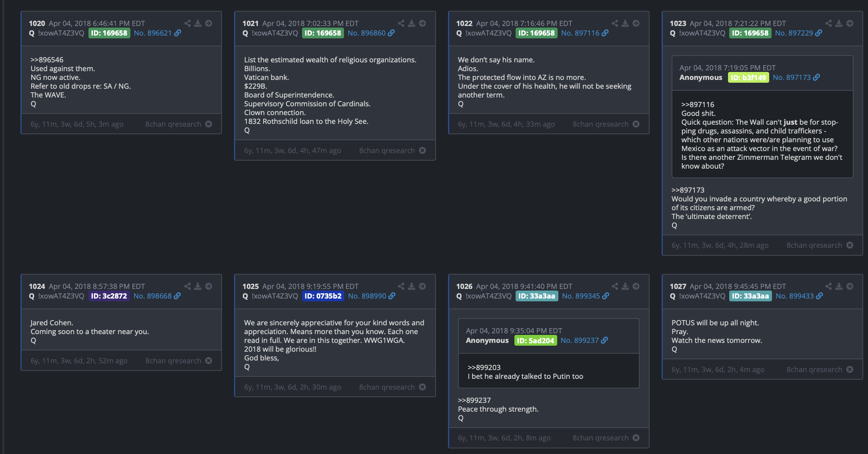Open post 1024 using the arrow icon
The width and height of the screenshot is (868, 454).
coord(209,287)
